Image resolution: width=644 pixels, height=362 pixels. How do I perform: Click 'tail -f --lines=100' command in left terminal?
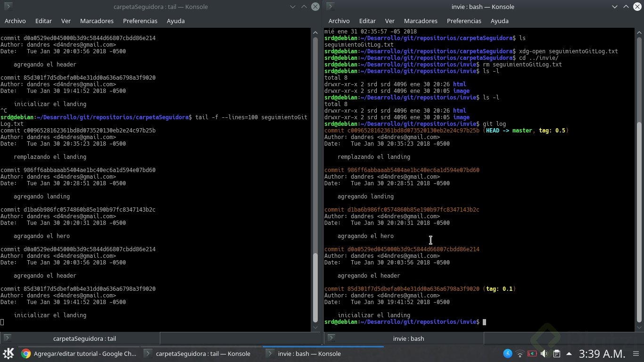click(226, 117)
